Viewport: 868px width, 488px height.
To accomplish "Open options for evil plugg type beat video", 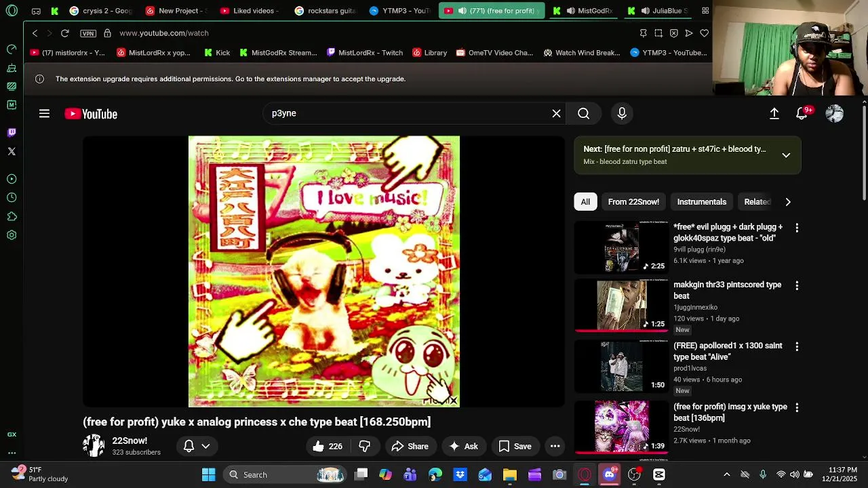I will click(x=797, y=228).
